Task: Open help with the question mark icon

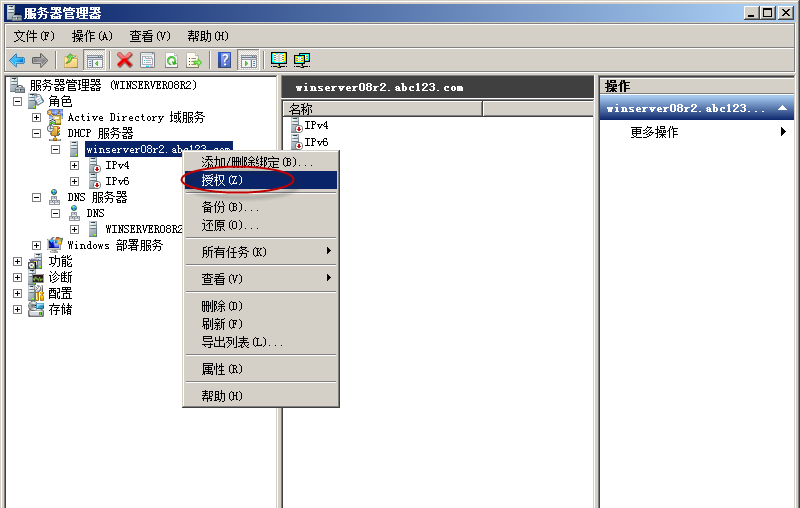Action: click(x=224, y=61)
